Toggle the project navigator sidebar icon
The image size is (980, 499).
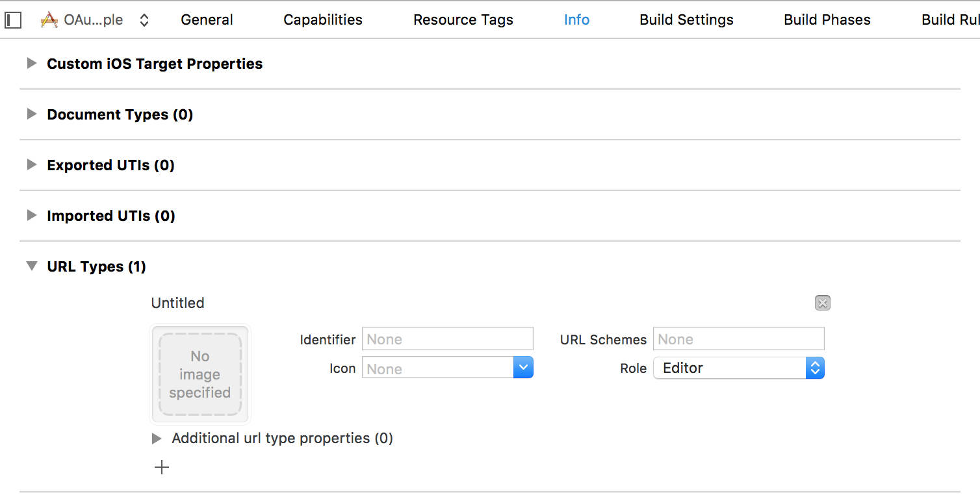pos(13,20)
